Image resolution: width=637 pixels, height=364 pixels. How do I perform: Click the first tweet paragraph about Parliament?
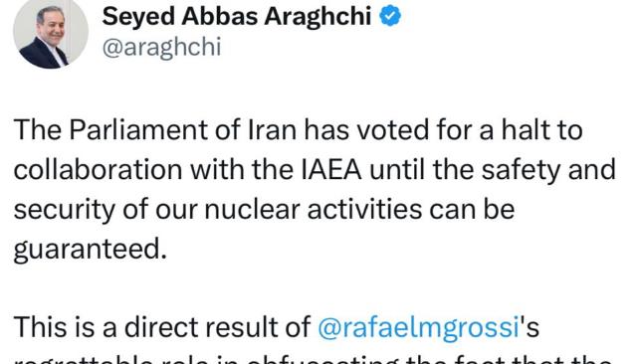(315, 190)
